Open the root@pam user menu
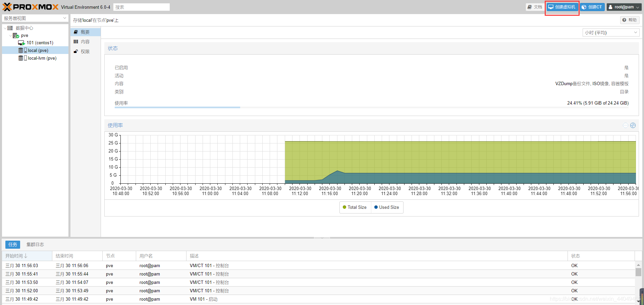The image size is (644, 305). point(624,7)
